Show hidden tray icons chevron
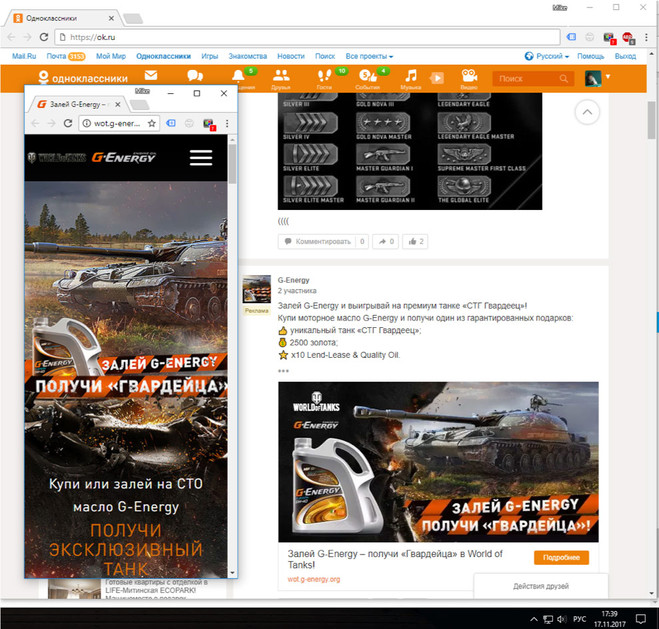 534,619
